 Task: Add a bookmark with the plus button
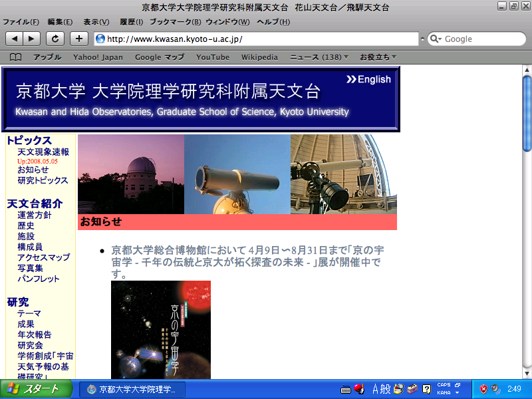tap(79, 39)
